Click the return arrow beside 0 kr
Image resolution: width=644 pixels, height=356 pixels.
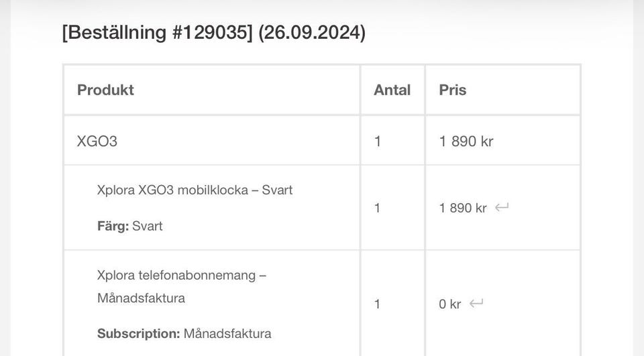point(476,303)
